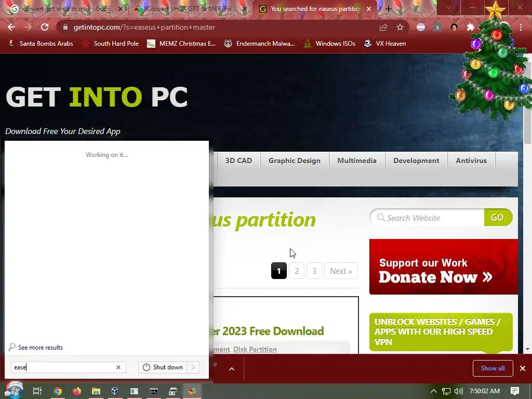Screen dimensions: 532x399
Task: Click See more results in Start menu
Action: click(x=36, y=347)
